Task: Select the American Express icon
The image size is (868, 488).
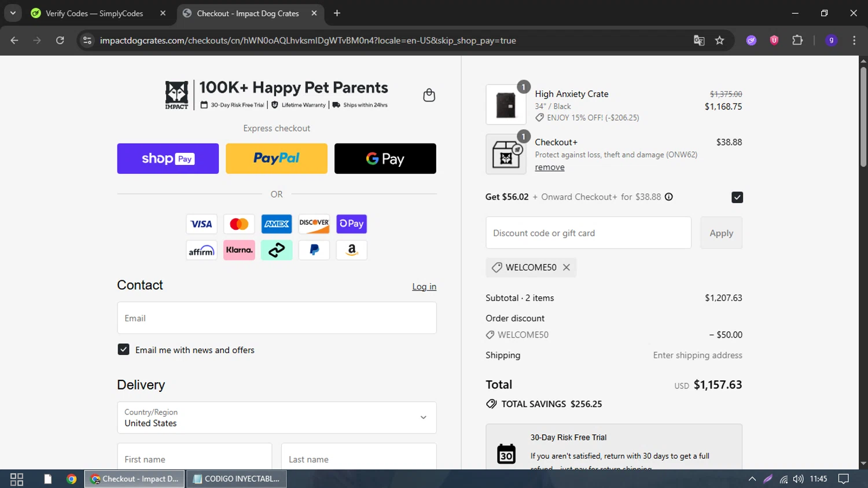Action: [x=277, y=224]
